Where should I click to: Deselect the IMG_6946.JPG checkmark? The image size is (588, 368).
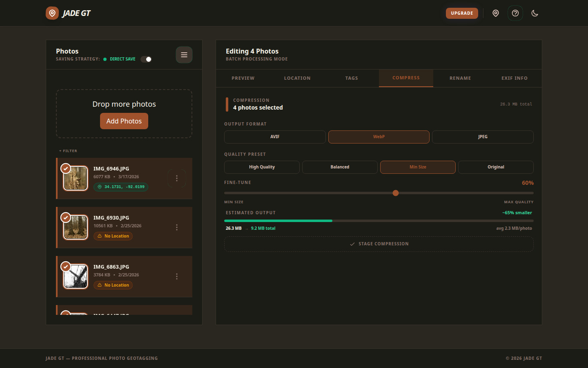pos(66,168)
